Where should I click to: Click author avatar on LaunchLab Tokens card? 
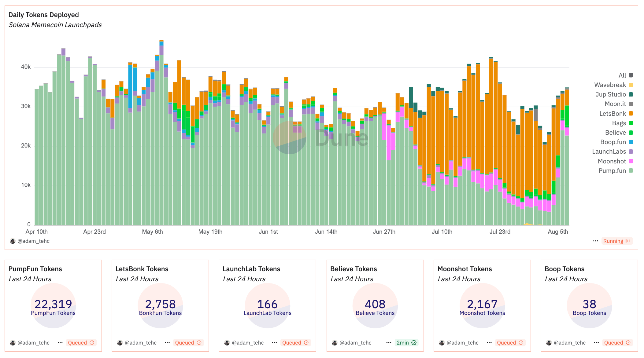[227, 343]
